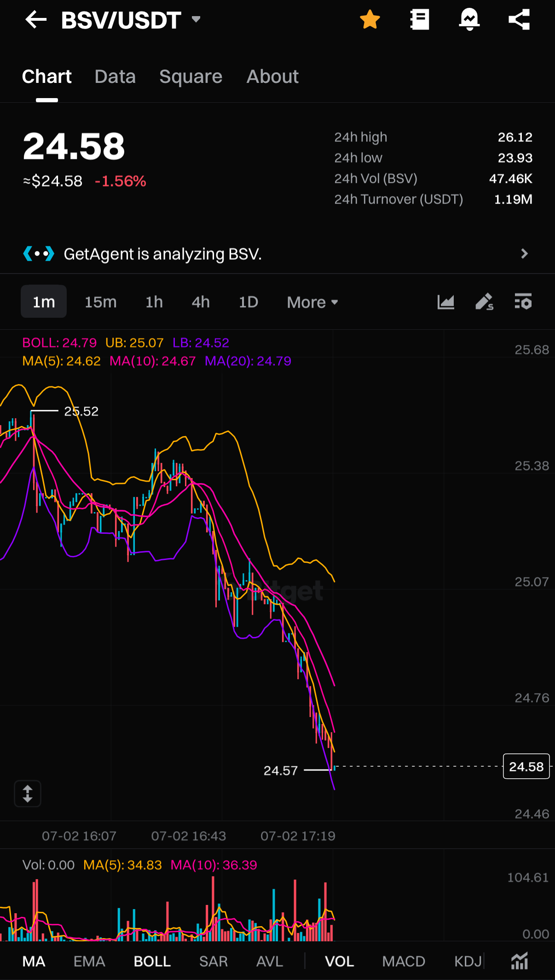Open the chart indicator settings icon

click(523, 302)
